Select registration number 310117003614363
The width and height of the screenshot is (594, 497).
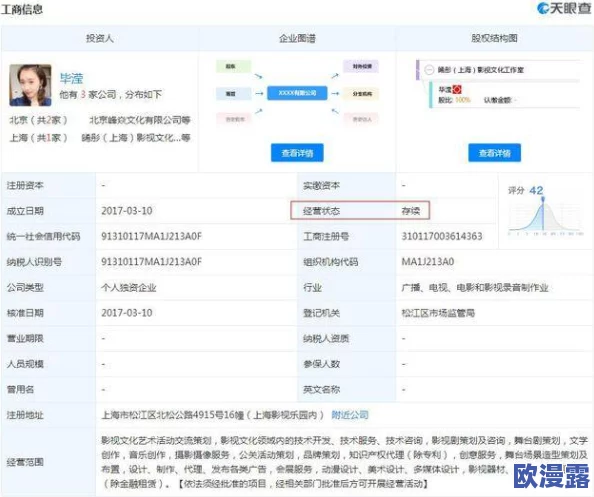tap(442, 236)
